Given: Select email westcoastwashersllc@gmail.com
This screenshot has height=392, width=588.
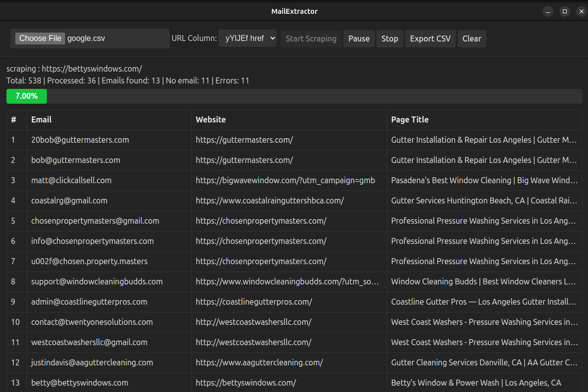Looking at the screenshot, I should (x=89, y=343).
